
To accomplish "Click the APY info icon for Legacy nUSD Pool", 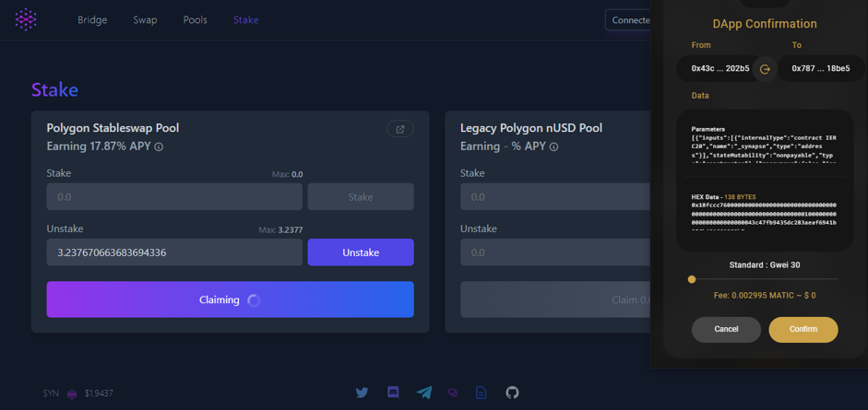I will tap(553, 147).
